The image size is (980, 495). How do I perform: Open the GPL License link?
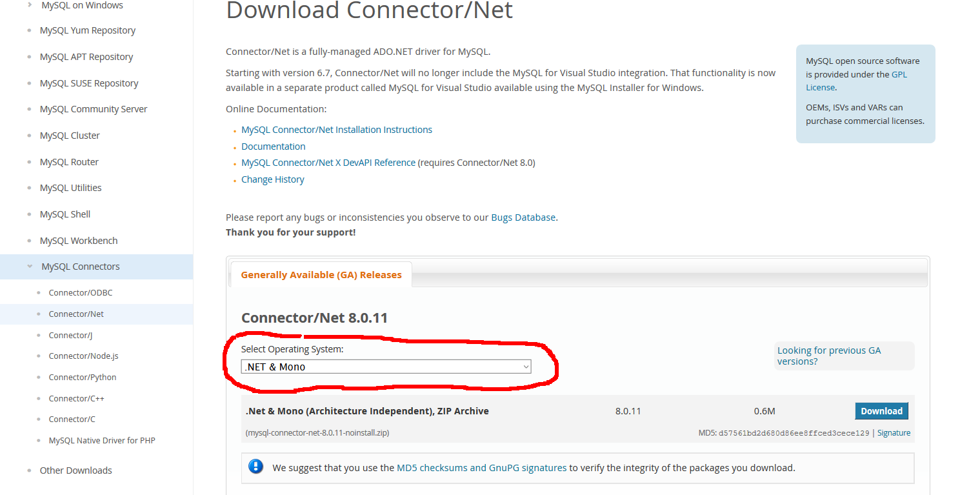click(x=856, y=81)
